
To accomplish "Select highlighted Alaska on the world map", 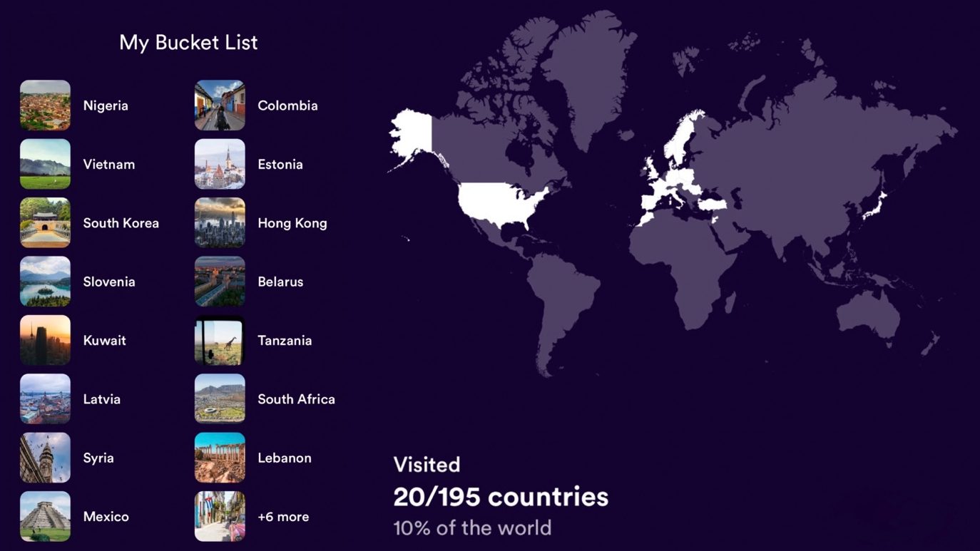I will 411,135.
